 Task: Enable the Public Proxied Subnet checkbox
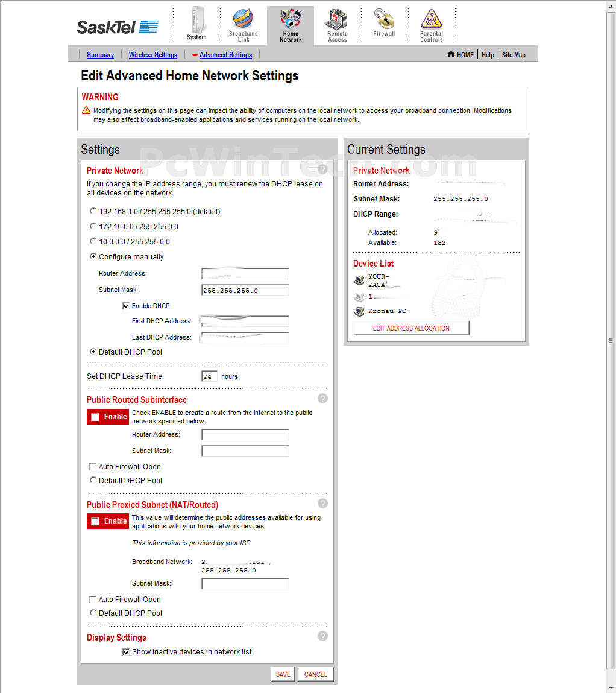95,522
